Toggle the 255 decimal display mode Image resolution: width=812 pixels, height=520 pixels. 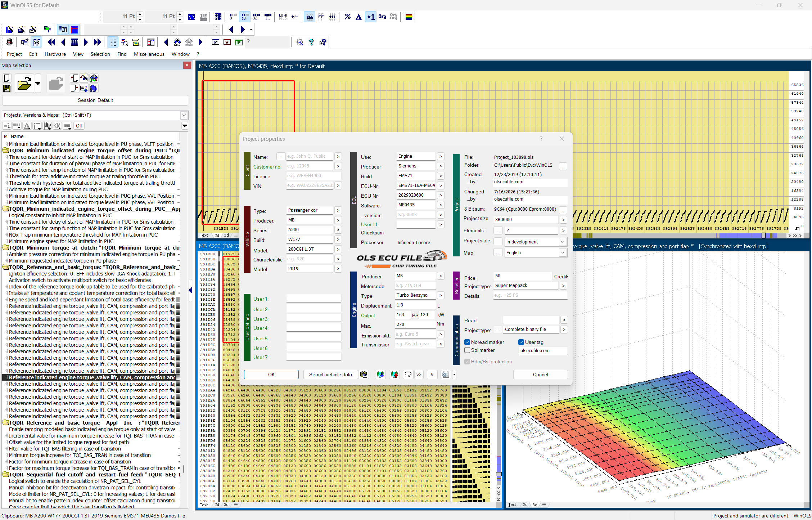click(x=310, y=17)
